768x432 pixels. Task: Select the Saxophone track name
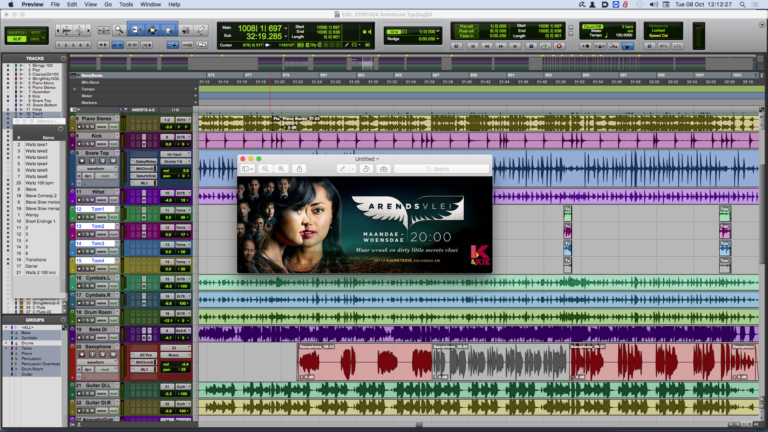97,347
